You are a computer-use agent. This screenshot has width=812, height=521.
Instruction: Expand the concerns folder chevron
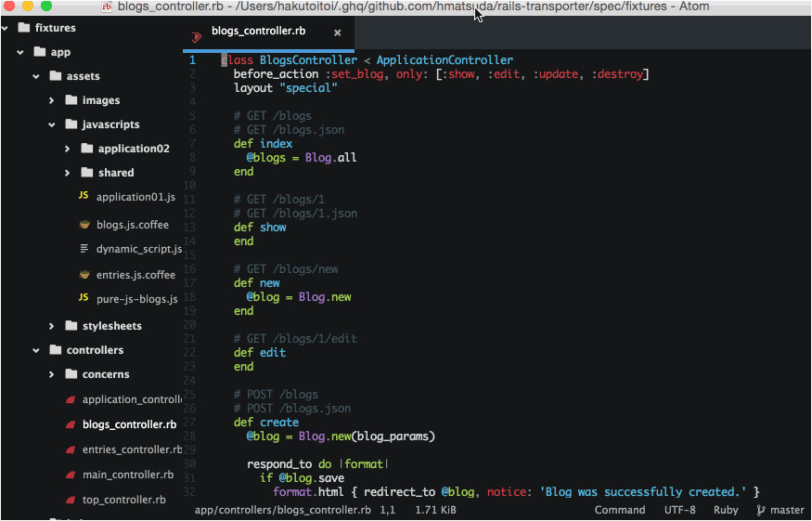pyautogui.click(x=51, y=374)
